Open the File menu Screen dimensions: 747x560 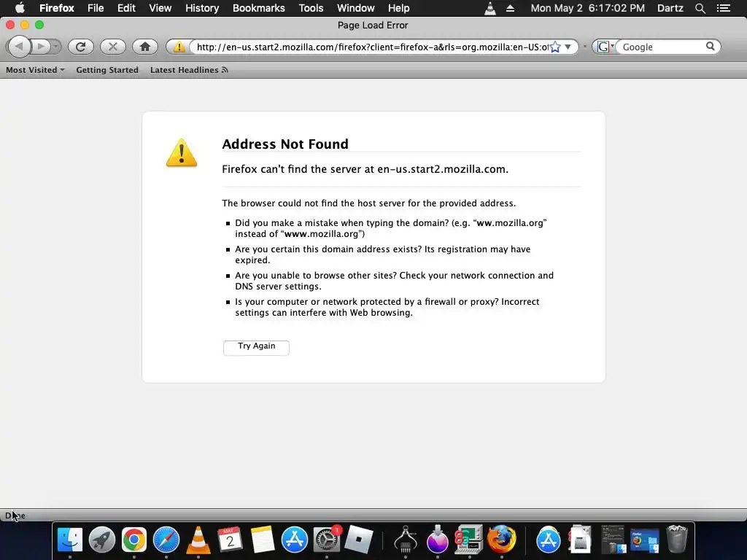[96, 8]
